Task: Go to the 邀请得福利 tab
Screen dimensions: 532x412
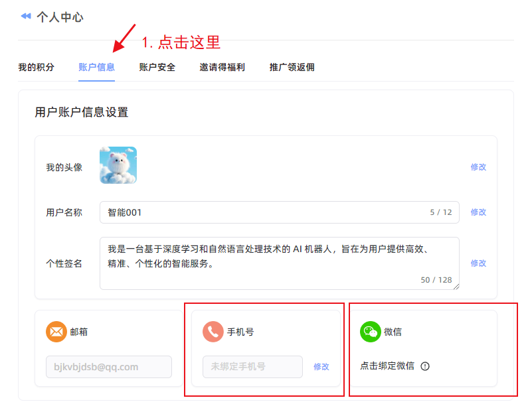Action: (x=222, y=67)
